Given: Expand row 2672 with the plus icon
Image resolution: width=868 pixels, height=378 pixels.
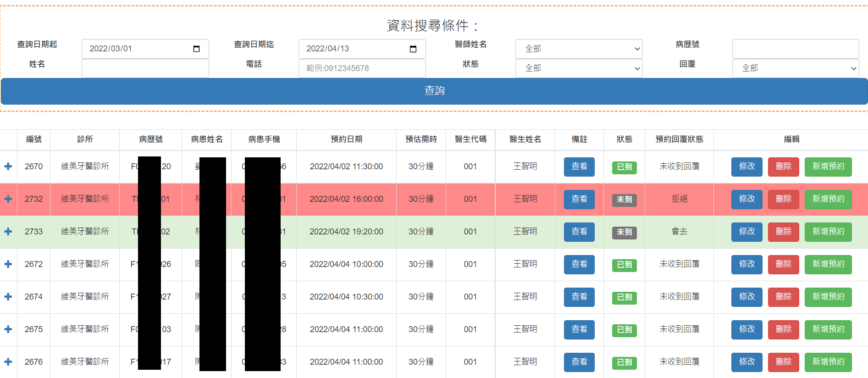Looking at the screenshot, I should (8, 264).
